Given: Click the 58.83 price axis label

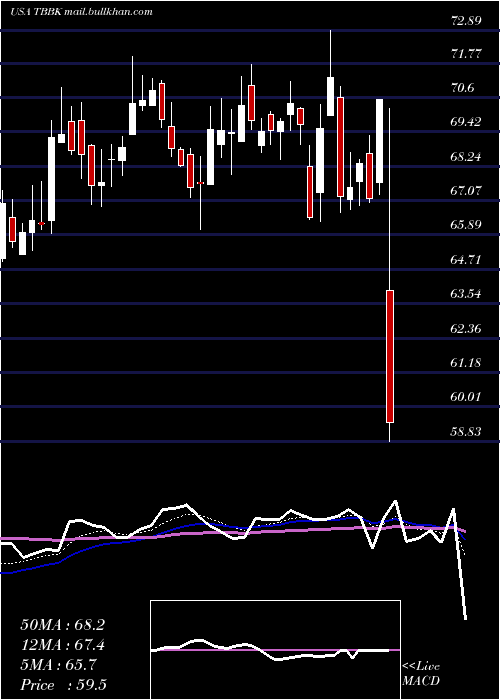Looking at the screenshot, I should [x=466, y=431].
